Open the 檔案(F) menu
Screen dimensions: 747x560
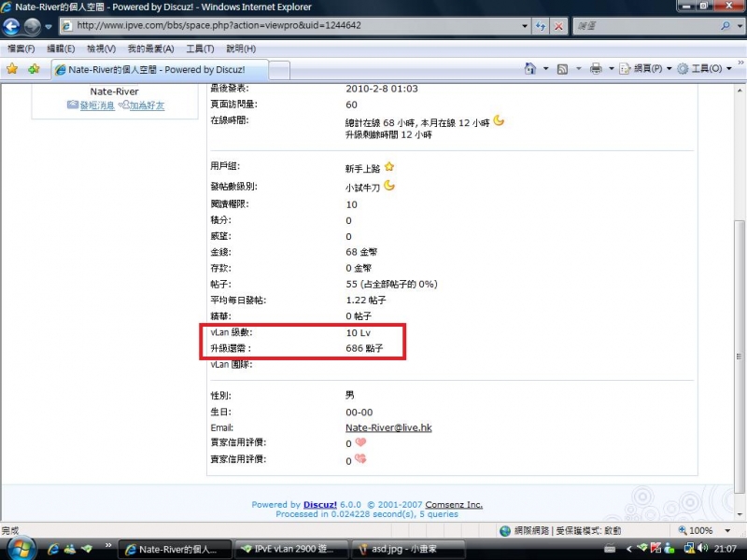coord(21,49)
